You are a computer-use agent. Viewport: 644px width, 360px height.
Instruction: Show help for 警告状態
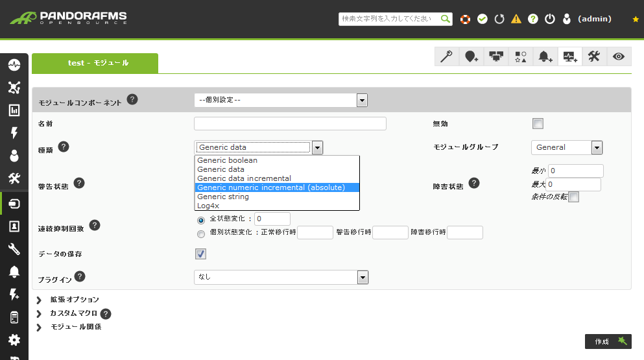click(x=79, y=183)
